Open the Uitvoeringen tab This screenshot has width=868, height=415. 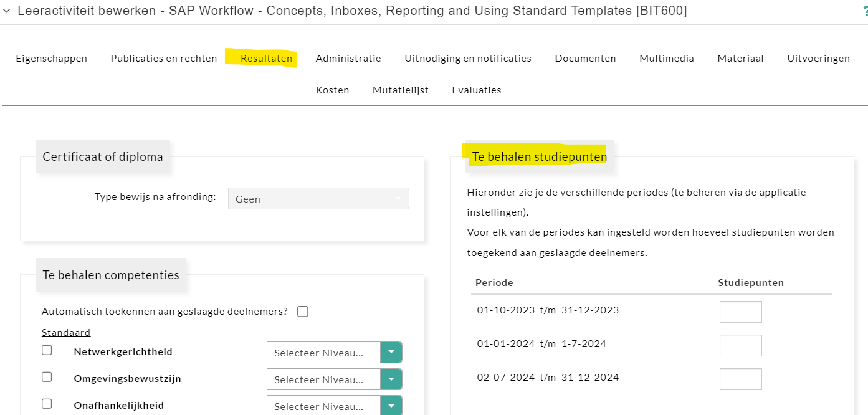pos(818,59)
